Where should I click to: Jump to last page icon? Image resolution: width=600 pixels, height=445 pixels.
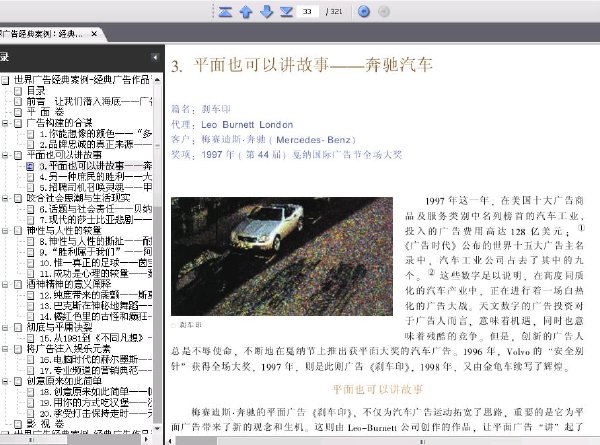(286, 12)
